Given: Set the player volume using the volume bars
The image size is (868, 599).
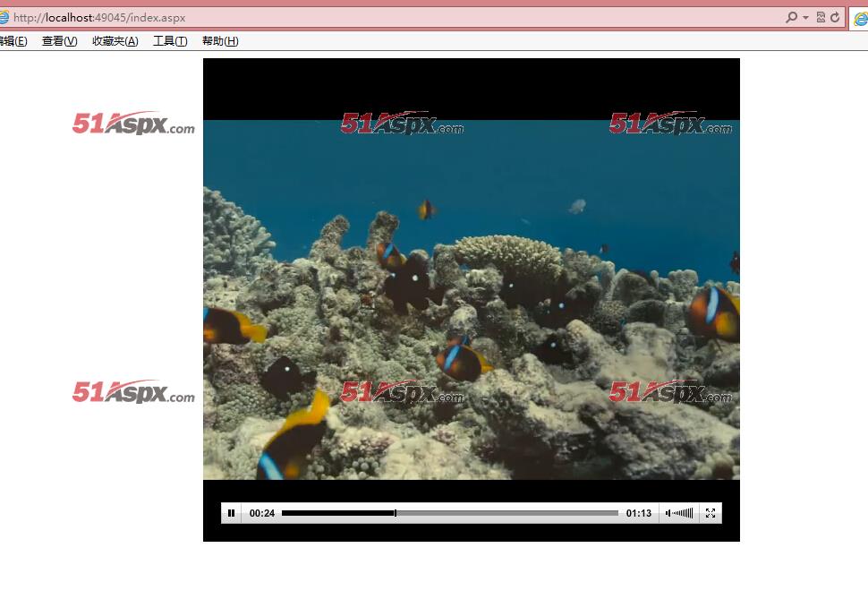Looking at the screenshot, I should coord(683,513).
